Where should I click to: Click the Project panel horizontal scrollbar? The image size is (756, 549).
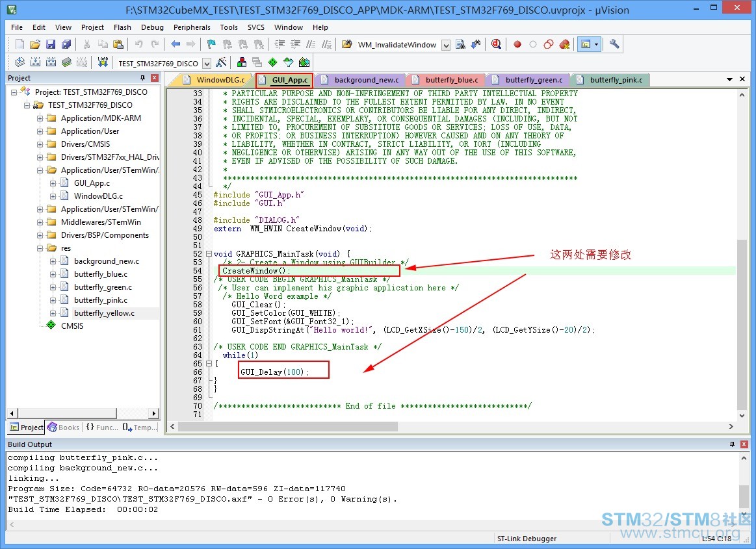67,414
